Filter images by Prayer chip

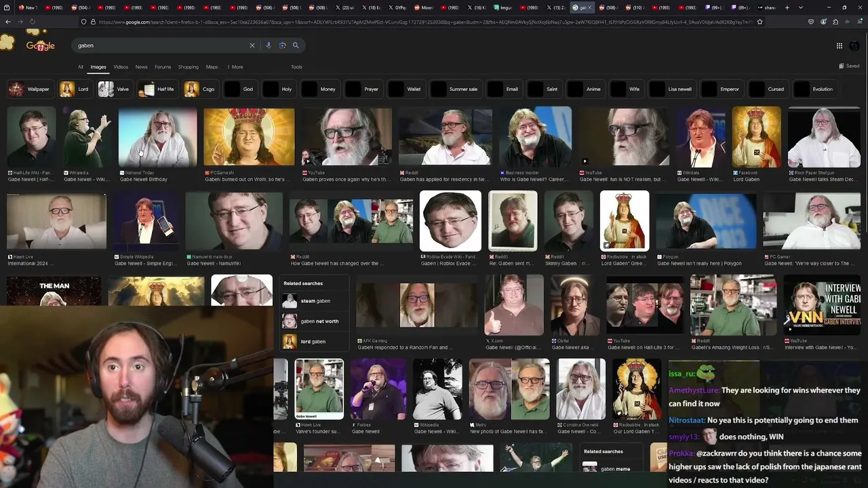tap(363, 89)
